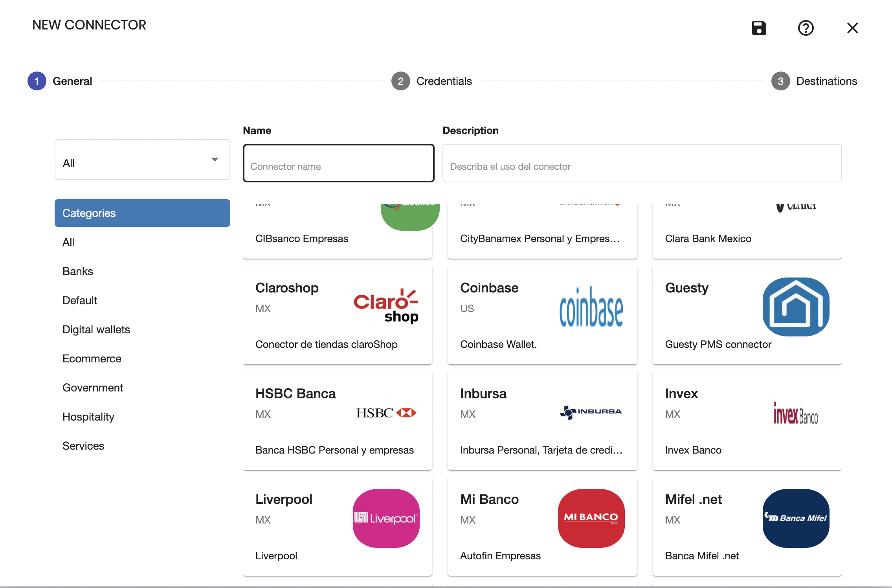The height and width of the screenshot is (588, 892).
Task: Click the Guesty house logo
Action: coord(796,307)
